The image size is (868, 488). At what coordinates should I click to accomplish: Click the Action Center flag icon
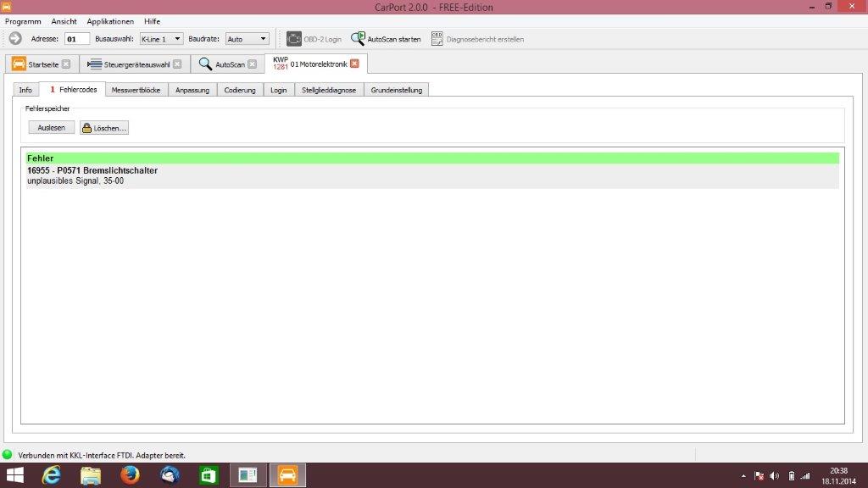[759, 476]
